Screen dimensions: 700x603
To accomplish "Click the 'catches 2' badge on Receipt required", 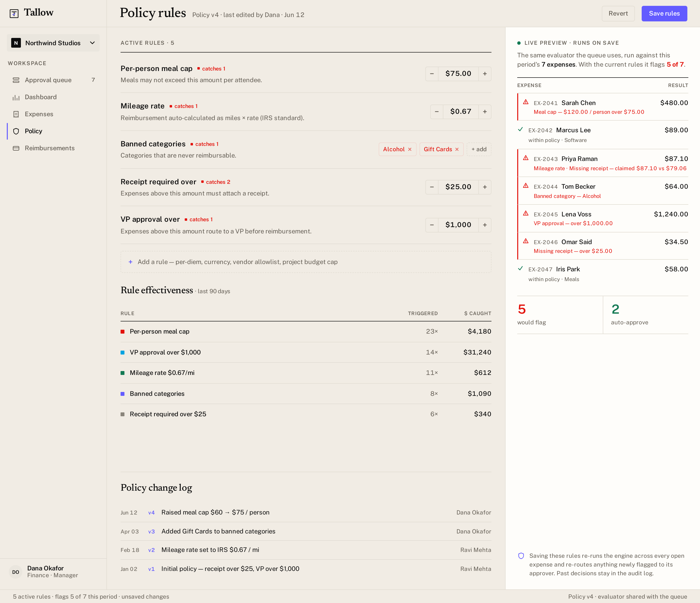I will pyautogui.click(x=216, y=182).
